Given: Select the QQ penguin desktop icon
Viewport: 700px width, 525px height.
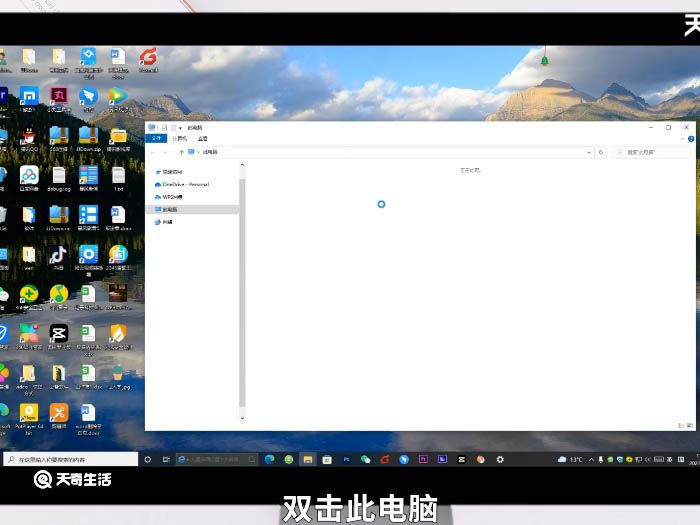Looking at the screenshot, I should click(29, 139).
